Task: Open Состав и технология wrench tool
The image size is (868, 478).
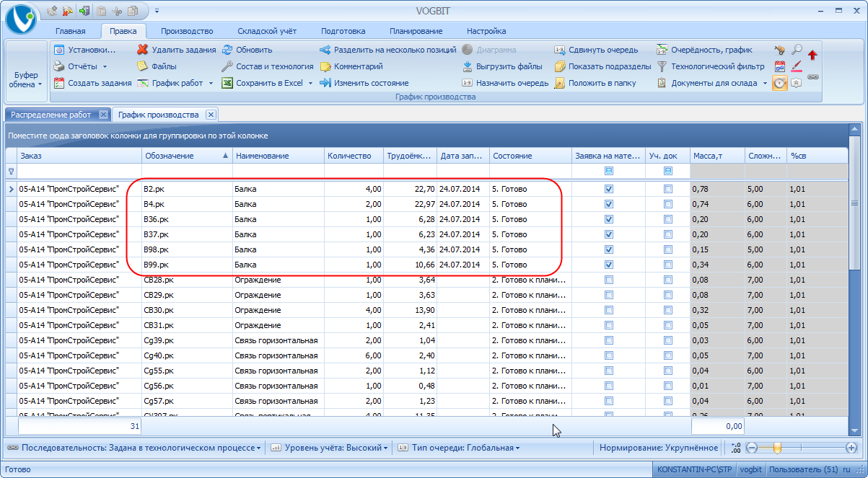Action: click(x=267, y=66)
